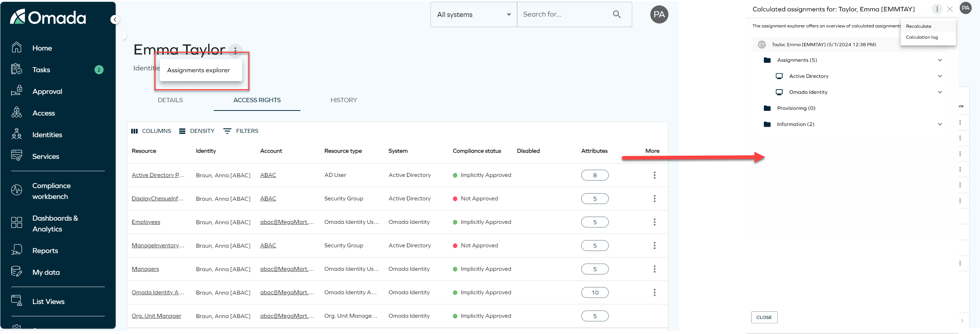Viewport: 980px width, 334px height.
Task: Close the Calculated assignments panel with X
Action: 950,9
